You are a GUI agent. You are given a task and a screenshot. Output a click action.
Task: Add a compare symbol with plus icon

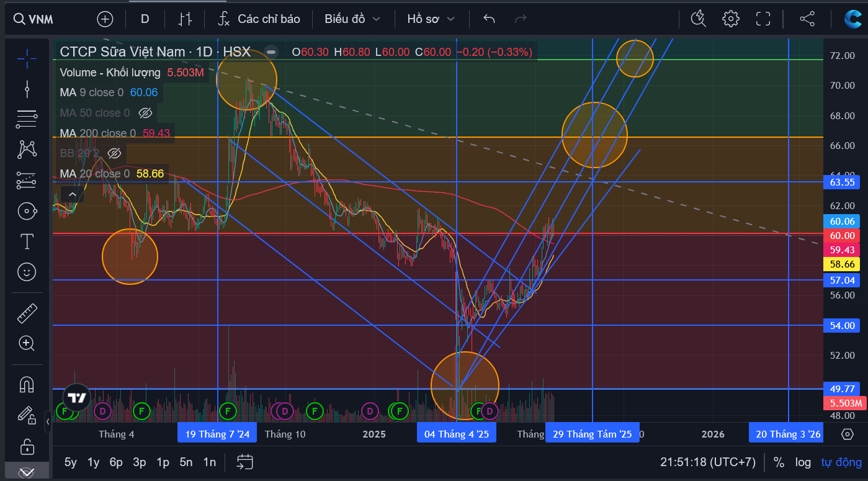[x=105, y=19]
